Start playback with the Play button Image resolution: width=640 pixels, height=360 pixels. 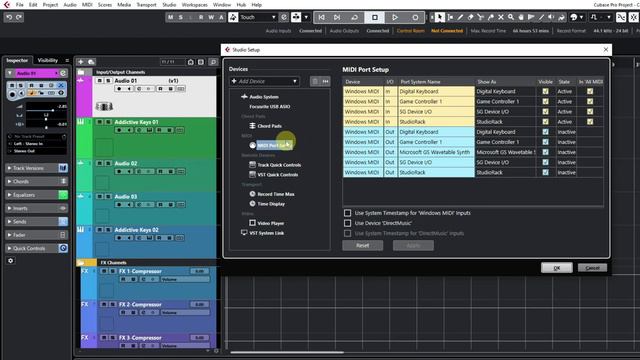tap(395, 17)
